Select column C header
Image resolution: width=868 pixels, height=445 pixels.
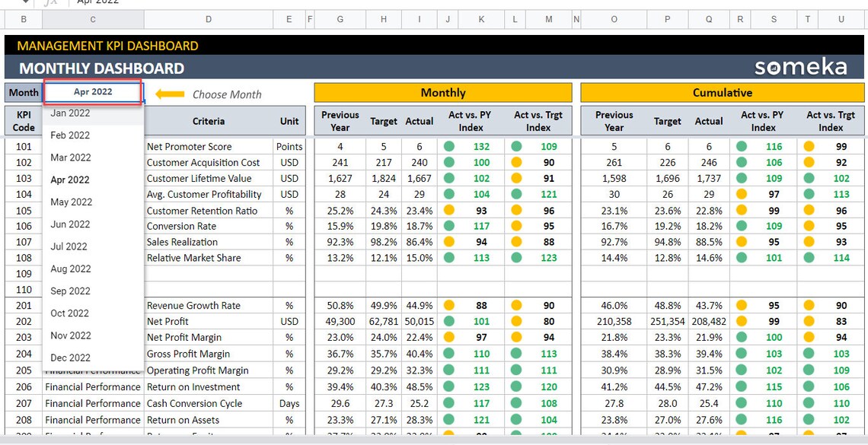tap(93, 19)
